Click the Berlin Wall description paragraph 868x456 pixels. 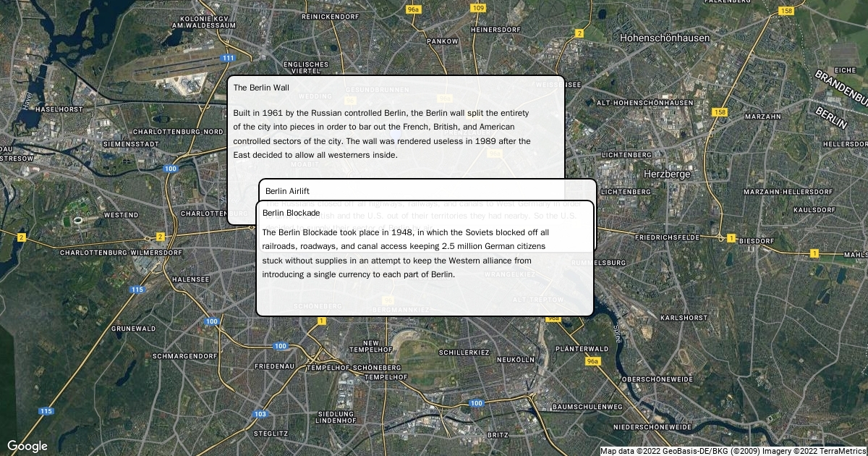pos(382,134)
